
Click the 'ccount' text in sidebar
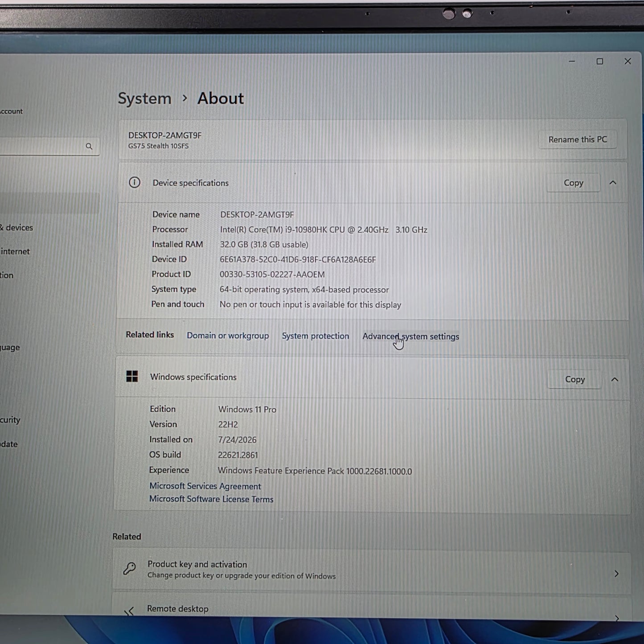[11, 111]
